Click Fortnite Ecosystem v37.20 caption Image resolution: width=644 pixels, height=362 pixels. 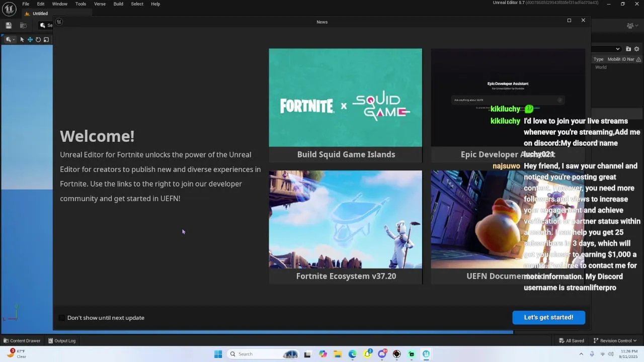click(346, 276)
